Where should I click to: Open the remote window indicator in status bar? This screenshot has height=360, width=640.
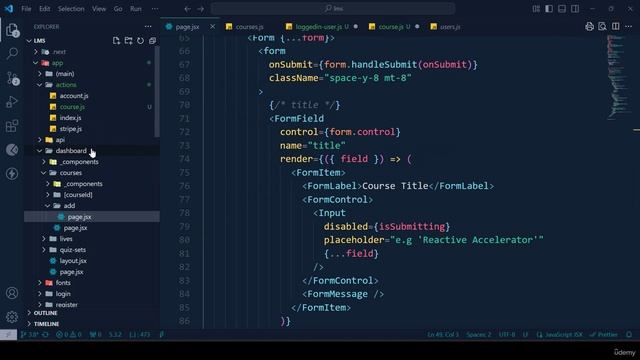[x=8, y=334]
